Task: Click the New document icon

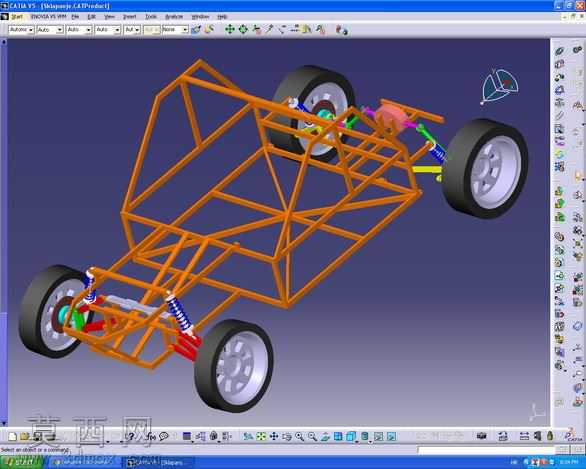Action: point(13,436)
